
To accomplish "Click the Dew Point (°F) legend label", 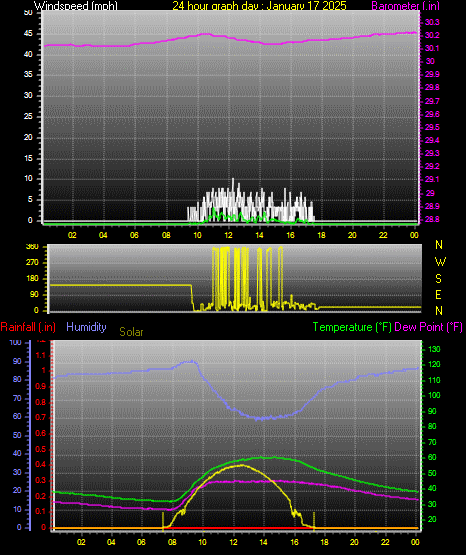I will click(428, 327).
